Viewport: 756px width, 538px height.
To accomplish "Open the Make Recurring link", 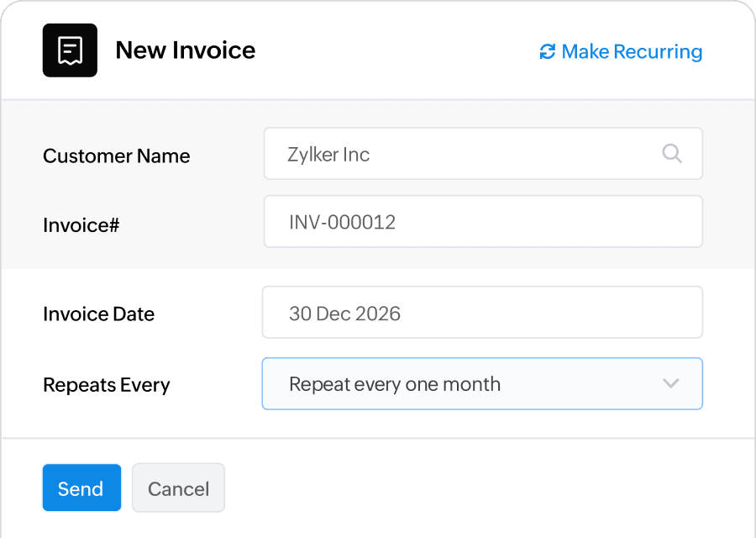I will 621,51.
